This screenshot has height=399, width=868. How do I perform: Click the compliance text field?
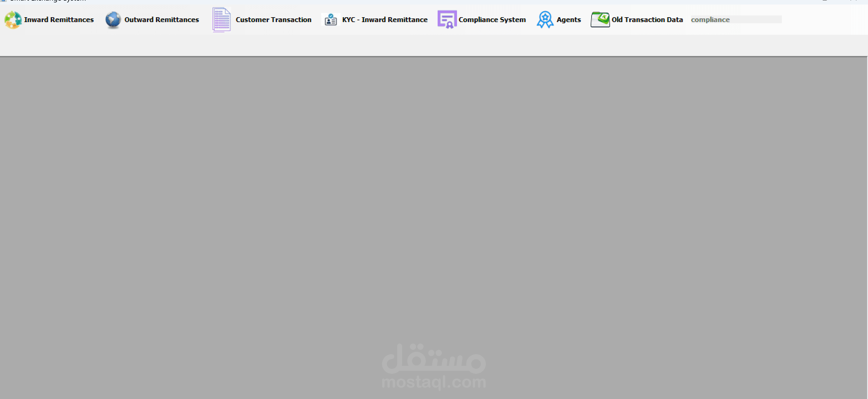[x=736, y=20]
